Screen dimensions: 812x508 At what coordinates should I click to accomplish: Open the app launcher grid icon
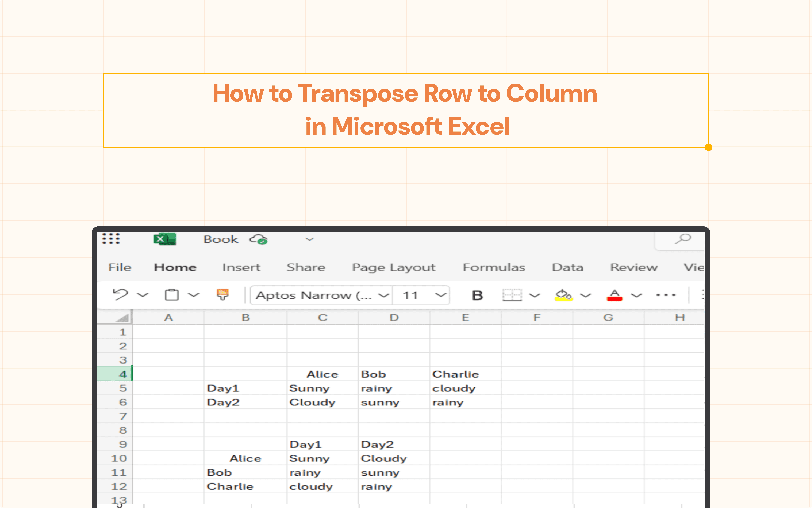coord(111,239)
